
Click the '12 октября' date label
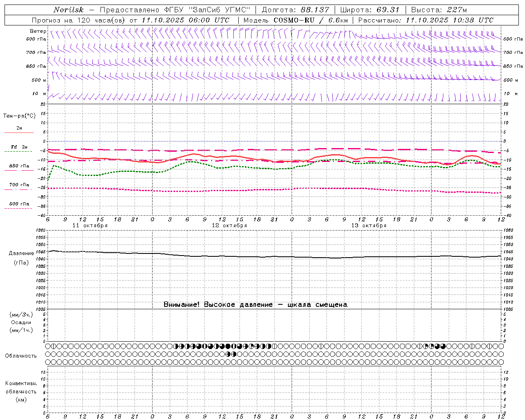(x=229, y=226)
